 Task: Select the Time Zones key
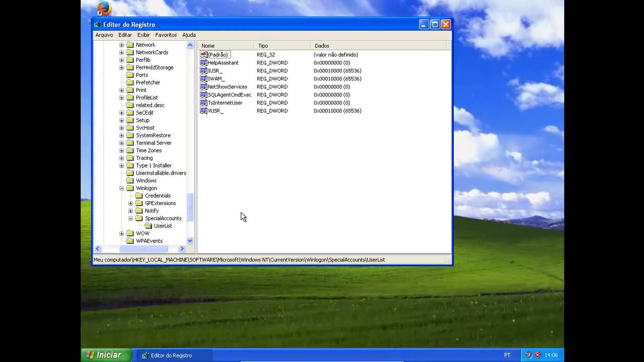click(x=148, y=150)
